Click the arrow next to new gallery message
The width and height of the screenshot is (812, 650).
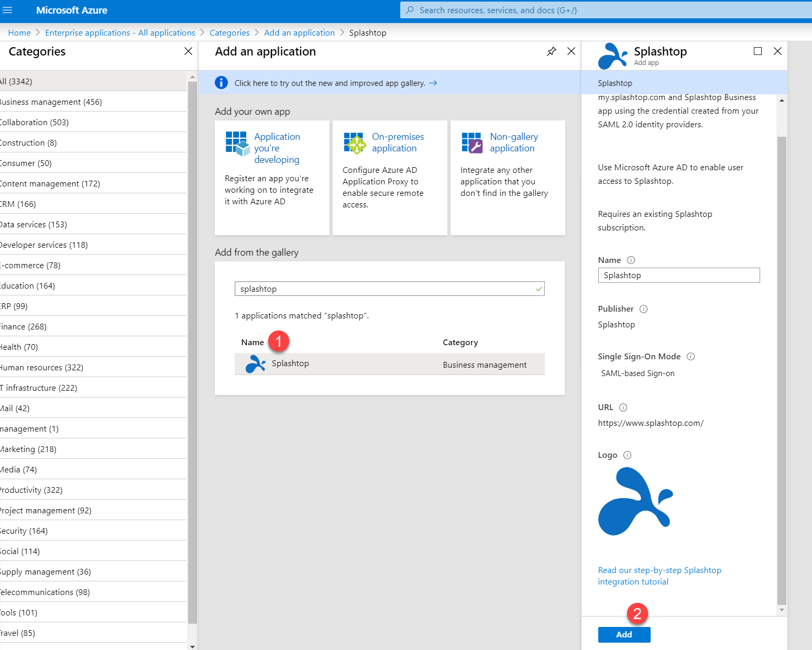[x=433, y=83]
